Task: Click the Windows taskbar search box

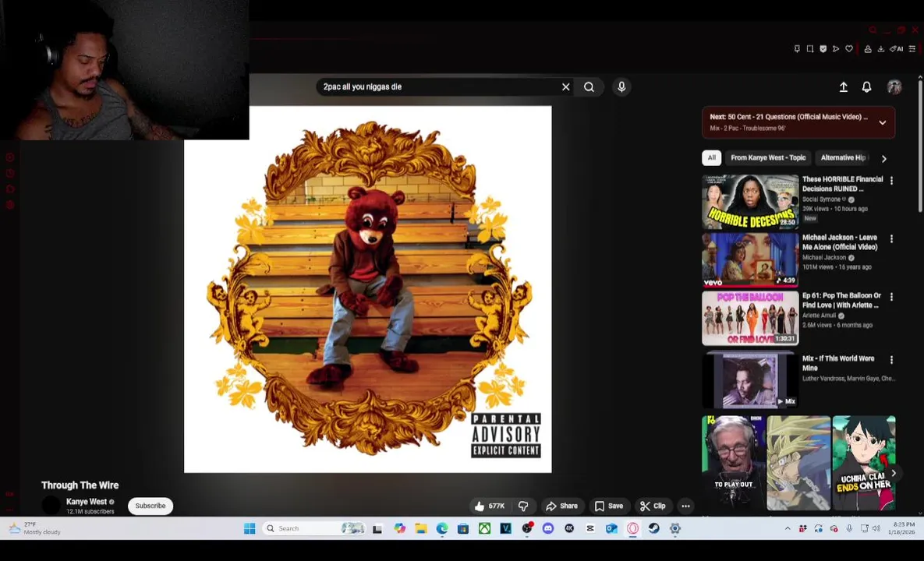Action: pyautogui.click(x=315, y=528)
